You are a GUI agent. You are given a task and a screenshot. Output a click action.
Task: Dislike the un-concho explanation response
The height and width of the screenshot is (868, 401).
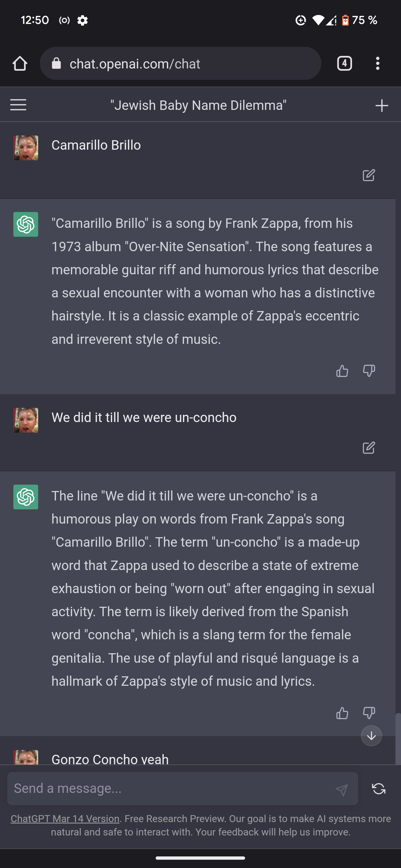click(369, 713)
